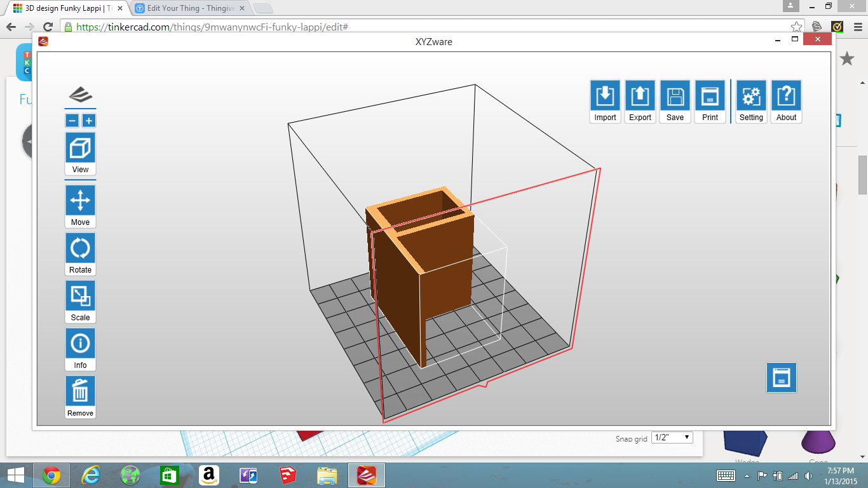Go forward in the Chrome browser
Screen dimensions: 868x488
29,27
